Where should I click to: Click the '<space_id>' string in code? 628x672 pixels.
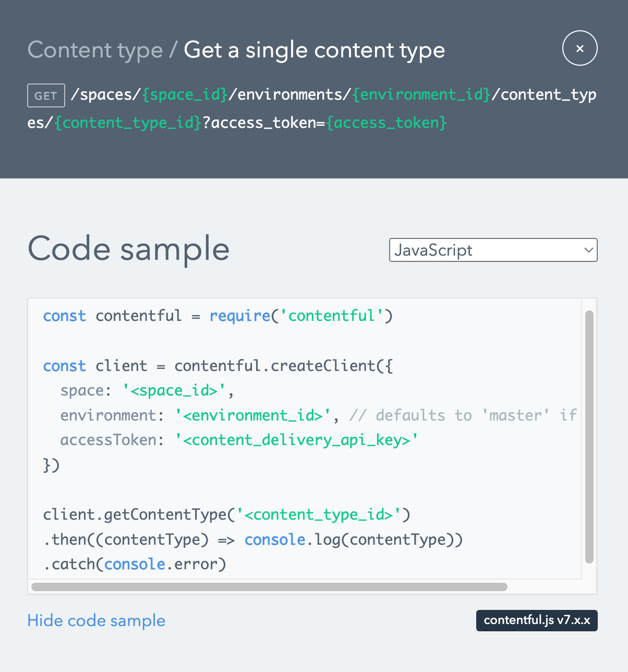tap(174, 390)
